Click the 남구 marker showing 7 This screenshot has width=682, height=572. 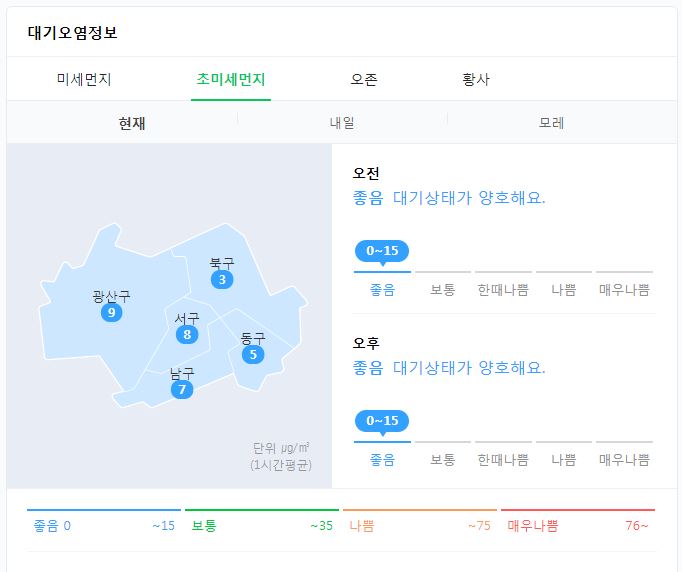click(x=181, y=389)
